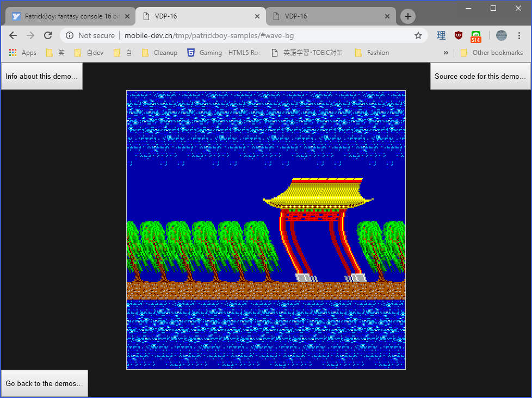
Task: Open a new browser tab
Action: [407, 16]
